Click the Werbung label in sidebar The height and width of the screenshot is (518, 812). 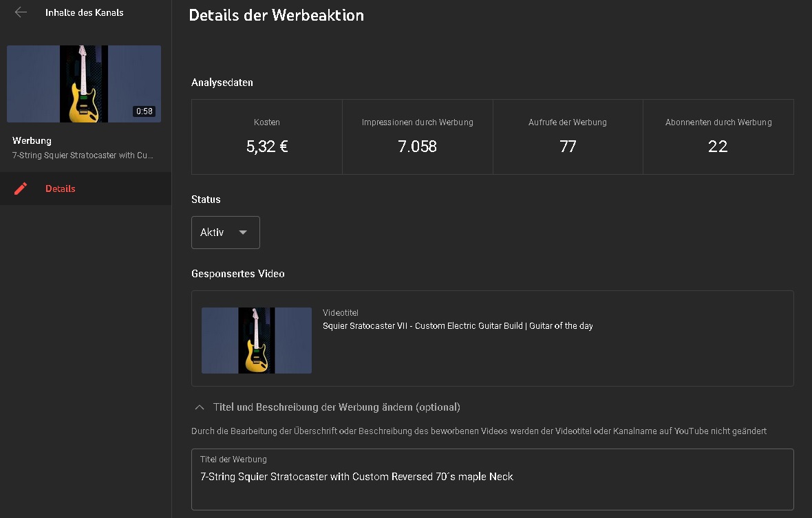pyautogui.click(x=32, y=140)
